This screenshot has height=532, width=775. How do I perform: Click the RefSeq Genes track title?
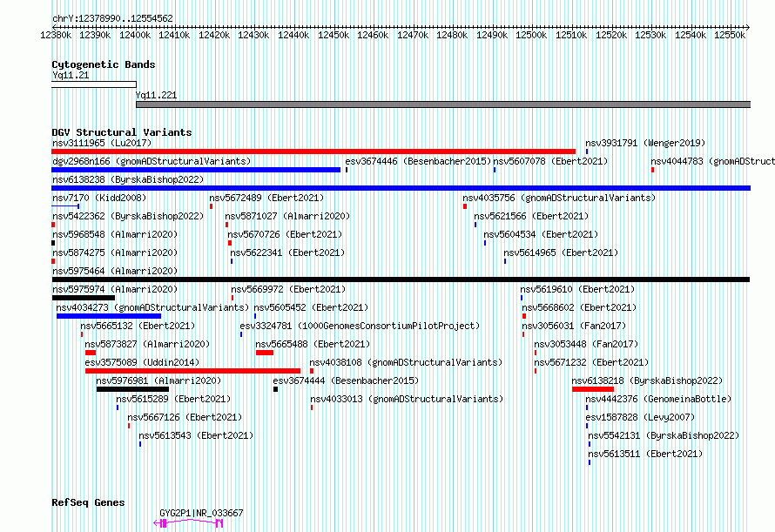click(x=88, y=502)
